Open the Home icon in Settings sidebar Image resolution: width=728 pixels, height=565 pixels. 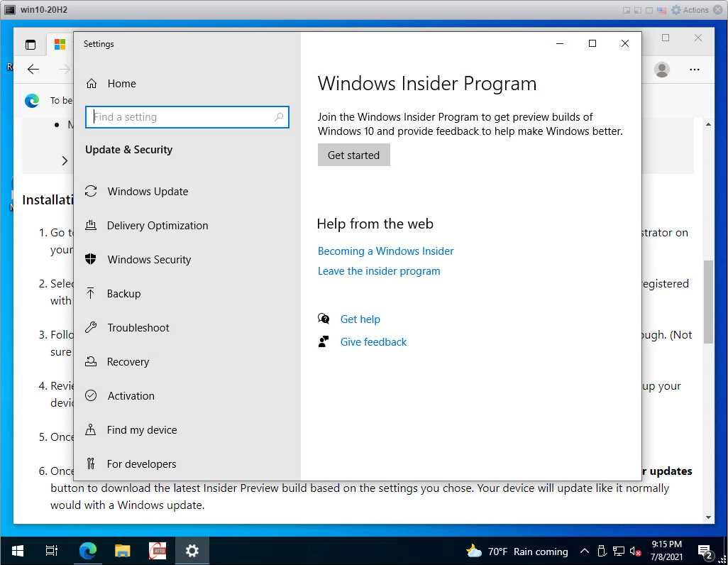(x=92, y=84)
